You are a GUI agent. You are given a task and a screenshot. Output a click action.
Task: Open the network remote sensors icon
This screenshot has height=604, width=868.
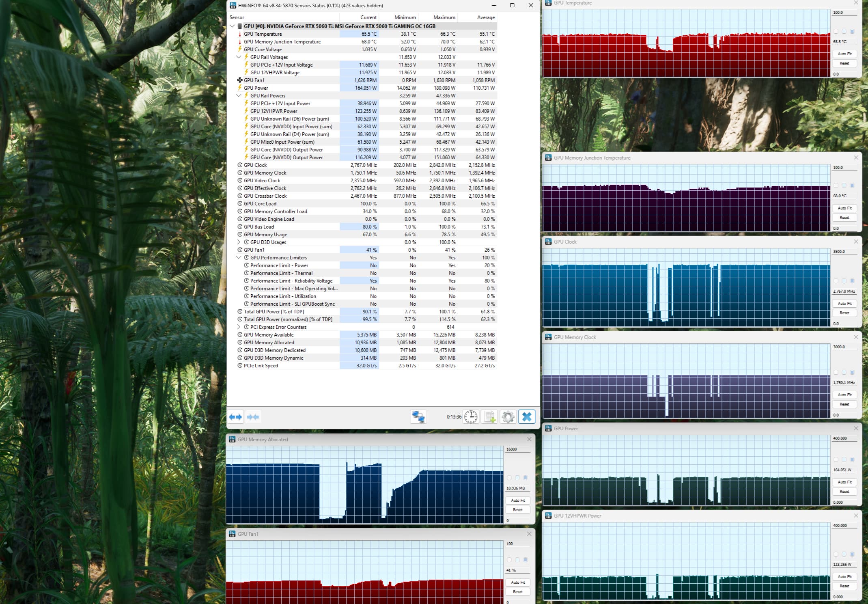coord(418,417)
